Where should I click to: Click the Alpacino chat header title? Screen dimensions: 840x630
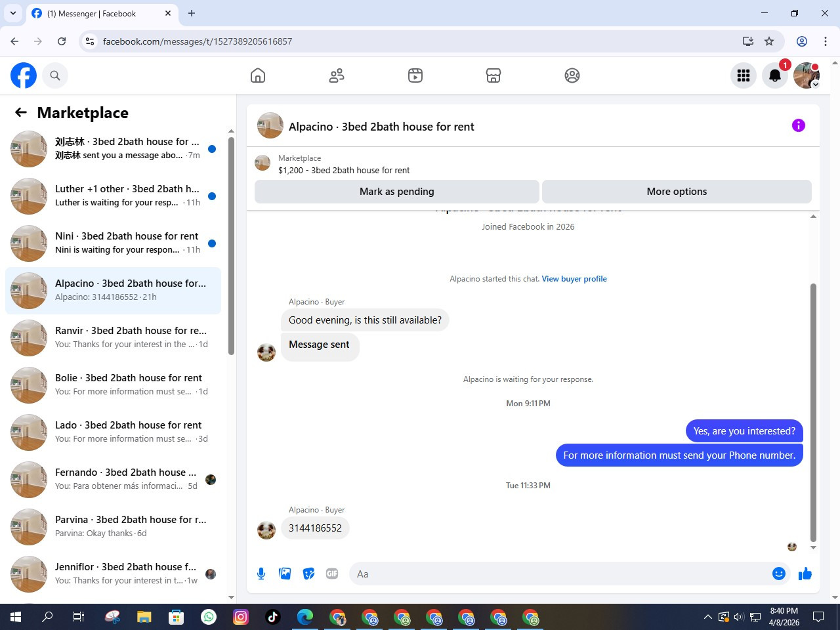click(x=381, y=127)
